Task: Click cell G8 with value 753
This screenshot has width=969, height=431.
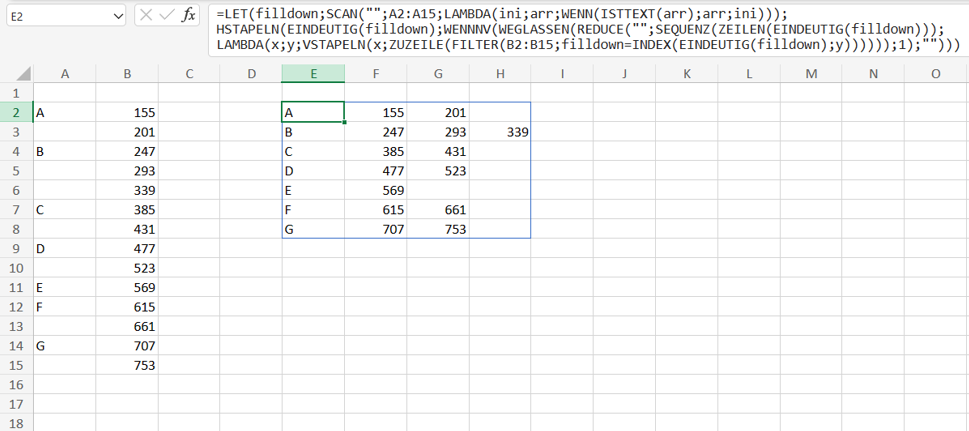Action: [438, 229]
